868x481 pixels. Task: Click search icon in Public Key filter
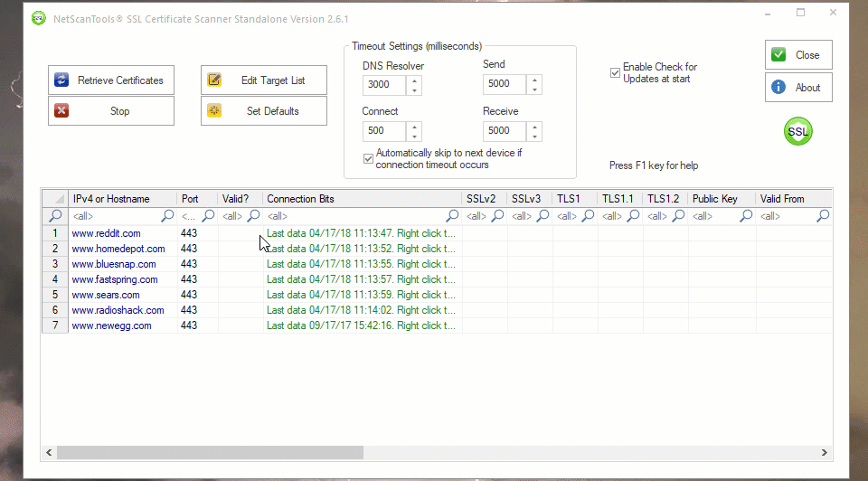(x=746, y=216)
